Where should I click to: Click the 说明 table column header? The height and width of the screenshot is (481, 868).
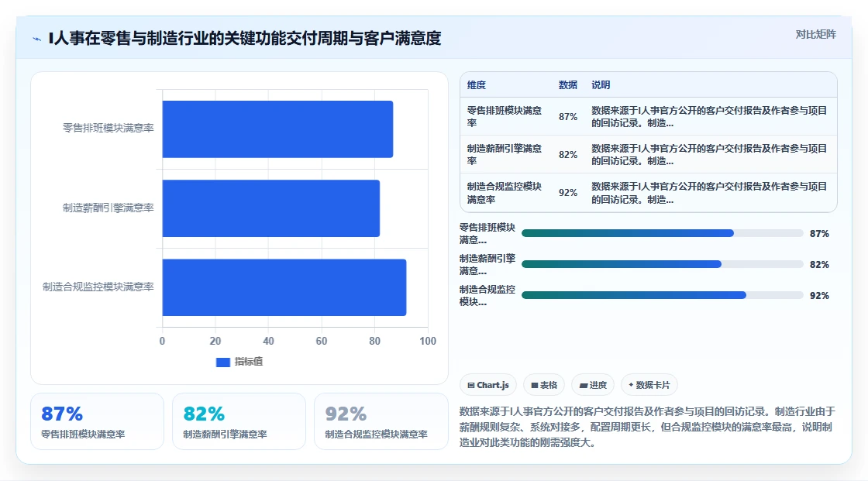tap(601, 84)
